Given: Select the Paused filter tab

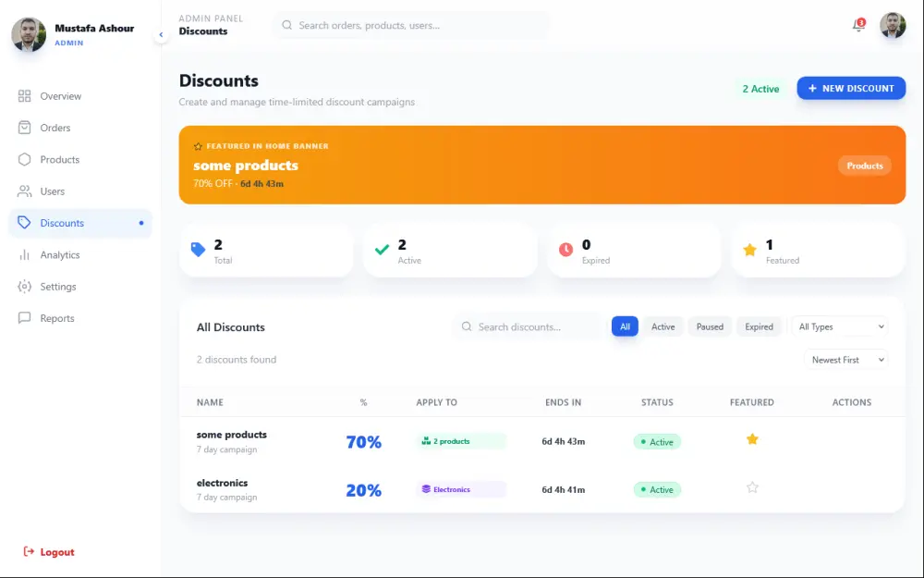Looking at the screenshot, I should tap(710, 326).
